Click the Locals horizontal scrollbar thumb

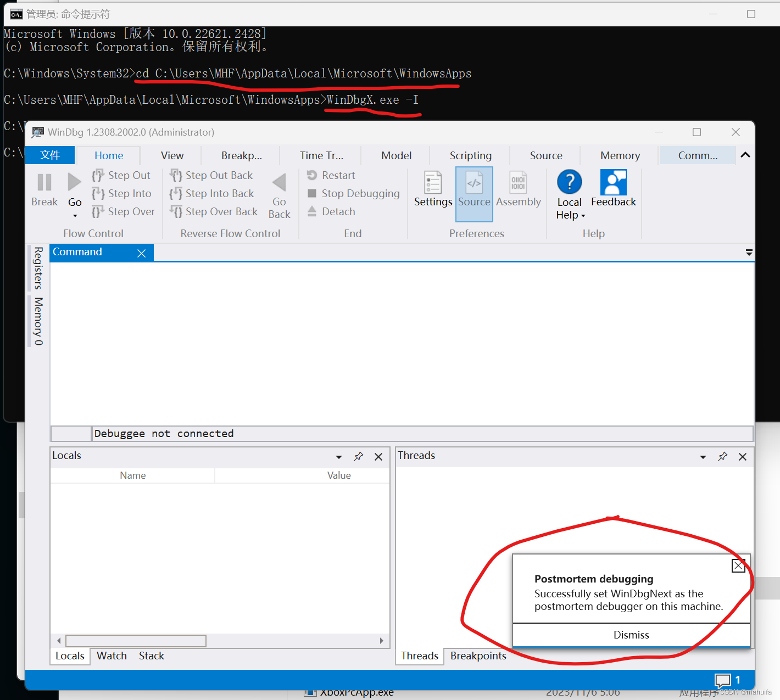136,641
